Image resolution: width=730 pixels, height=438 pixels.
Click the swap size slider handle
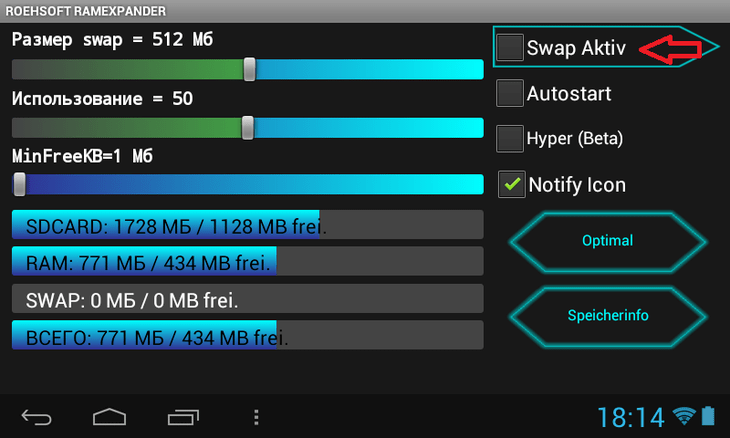click(x=250, y=69)
